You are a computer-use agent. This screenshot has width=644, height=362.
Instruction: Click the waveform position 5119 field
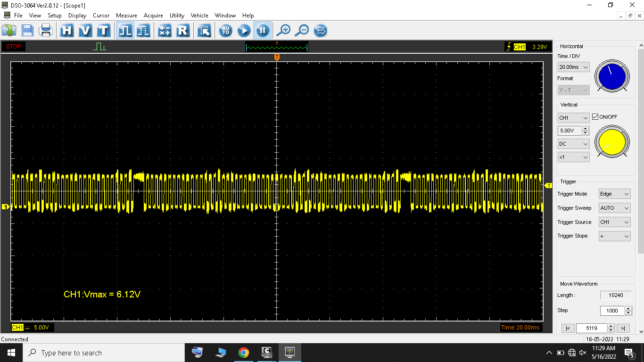[x=592, y=328]
